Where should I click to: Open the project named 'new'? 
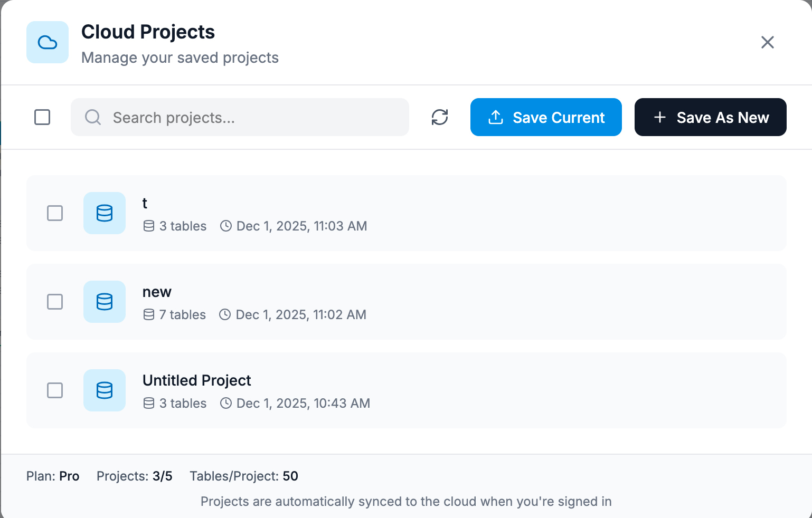click(157, 292)
